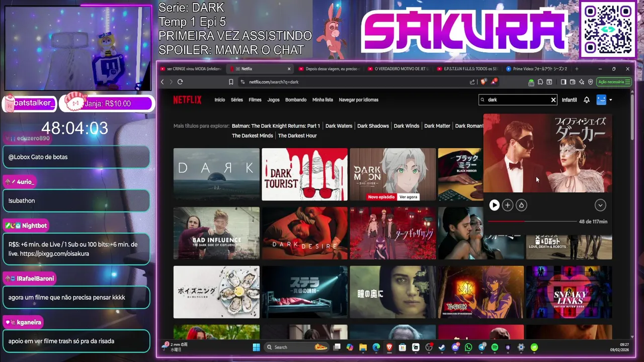The width and height of the screenshot is (644, 362).
Task: Like the hovered title with thumbs-up icon
Action: point(521,205)
